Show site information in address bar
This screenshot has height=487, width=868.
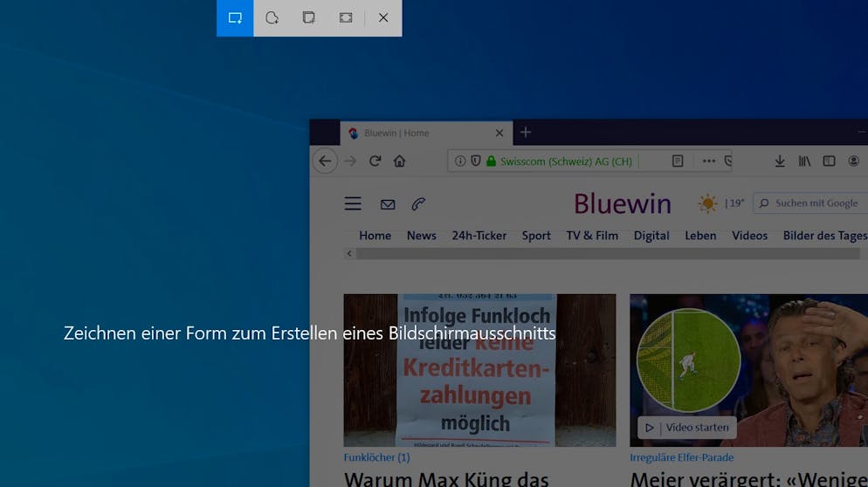point(460,161)
